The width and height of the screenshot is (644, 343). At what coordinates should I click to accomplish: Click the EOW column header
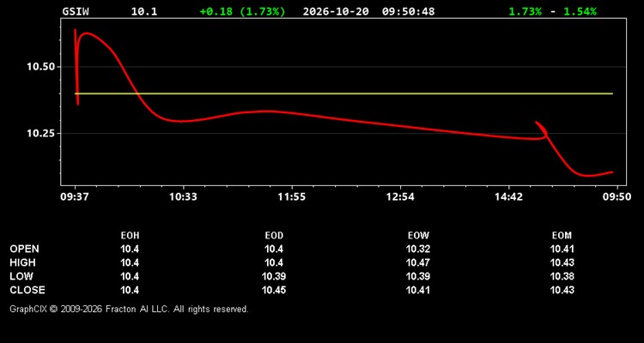click(x=418, y=236)
